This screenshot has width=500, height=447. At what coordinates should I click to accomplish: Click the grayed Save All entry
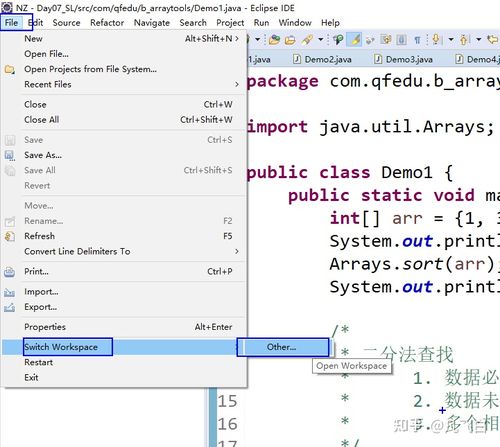124,170
